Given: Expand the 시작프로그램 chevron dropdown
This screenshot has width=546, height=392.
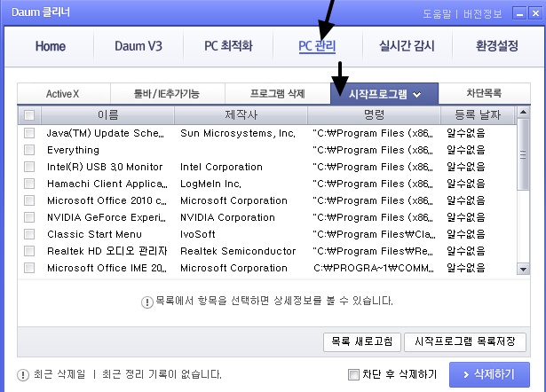Looking at the screenshot, I should click(x=416, y=94).
